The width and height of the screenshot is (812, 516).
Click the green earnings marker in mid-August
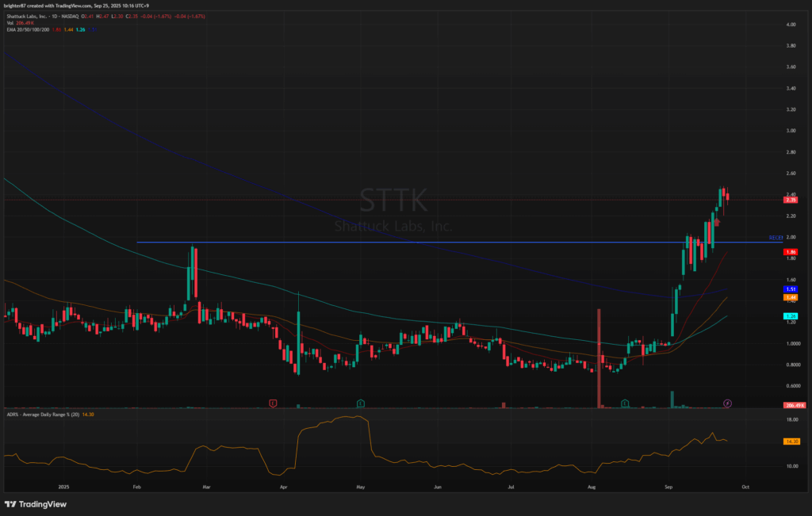point(625,403)
